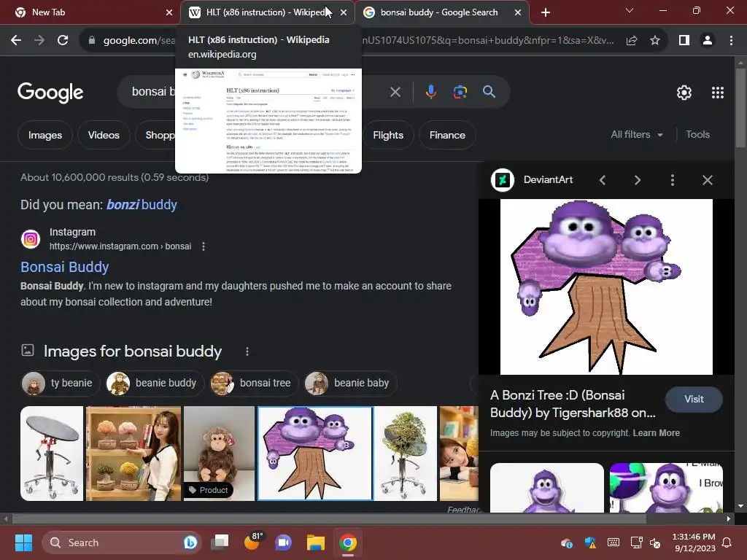Select the beanie buddy image chip
Viewport: 747px width, 560px height.
155,383
